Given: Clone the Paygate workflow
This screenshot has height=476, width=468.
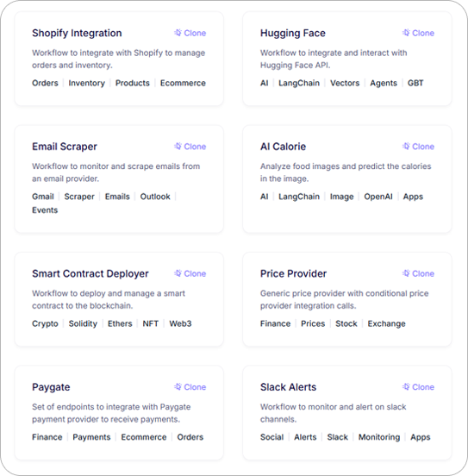Looking at the screenshot, I should [190, 387].
